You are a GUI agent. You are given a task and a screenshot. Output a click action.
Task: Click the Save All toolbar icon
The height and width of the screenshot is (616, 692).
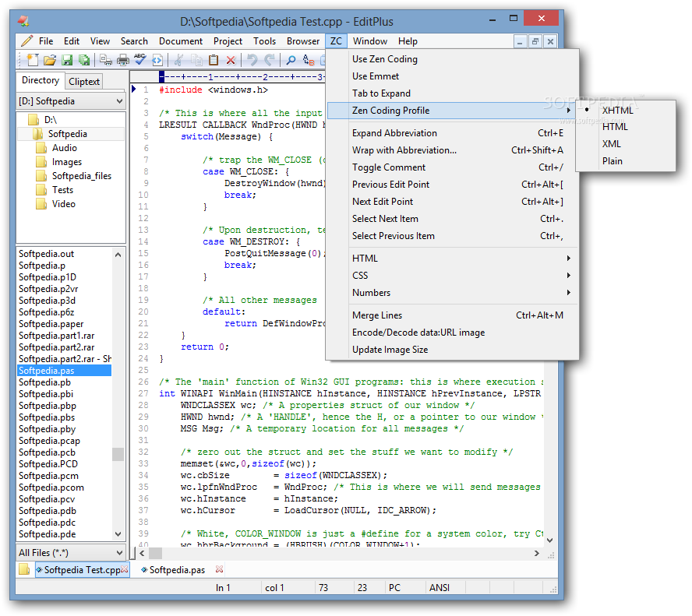(x=84, y=59)
